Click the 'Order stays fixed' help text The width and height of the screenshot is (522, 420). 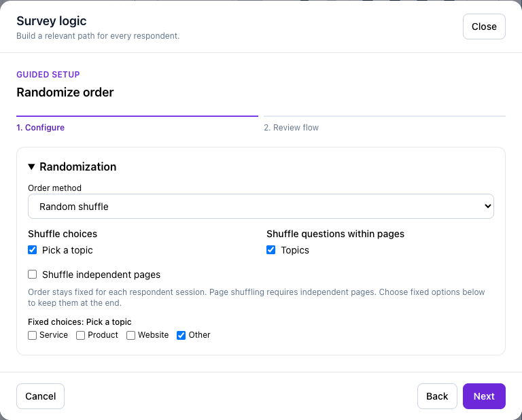(256, 298)
